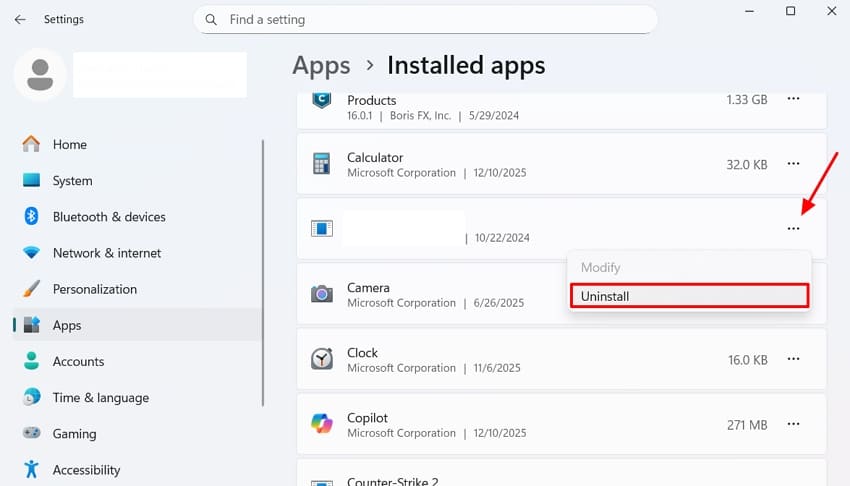Click the user profile avatar
The width and height of the screenshot is (850, 486).
(x=41, y=74)
